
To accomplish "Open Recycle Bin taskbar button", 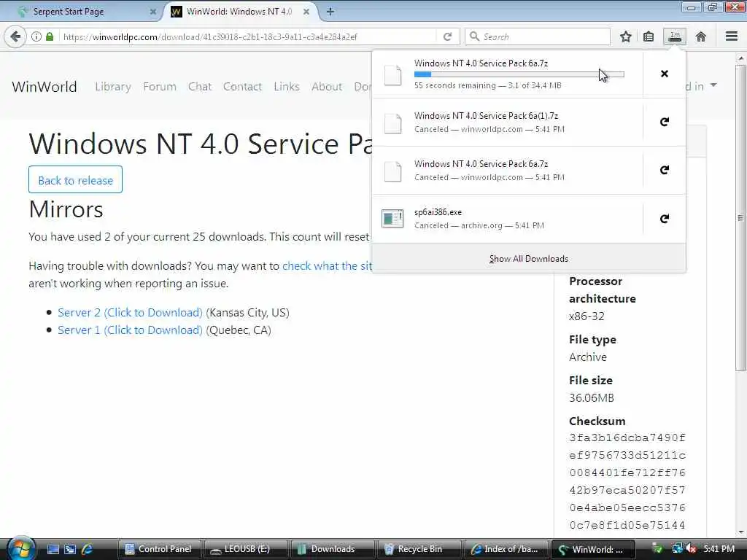I will [x=419, y=549].
